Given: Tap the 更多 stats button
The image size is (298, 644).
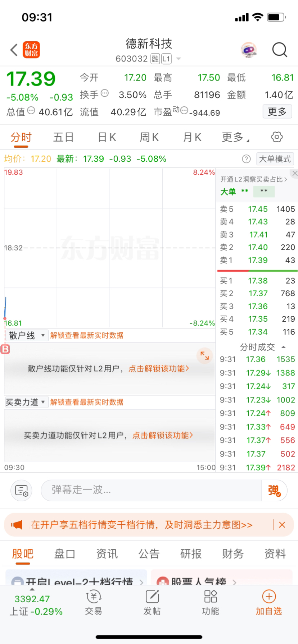Looking at the screenshot, I should [x=277, y=112].
